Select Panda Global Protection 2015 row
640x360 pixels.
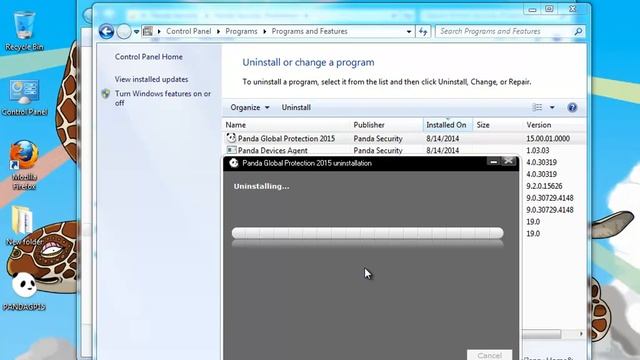click(404, 138)
